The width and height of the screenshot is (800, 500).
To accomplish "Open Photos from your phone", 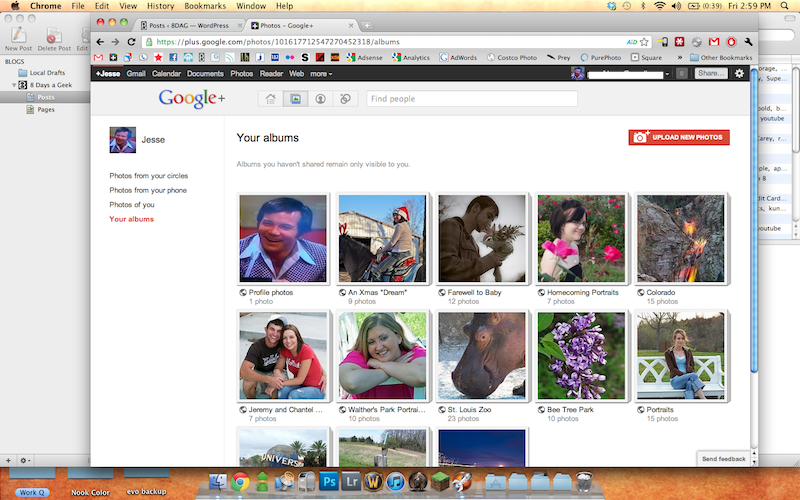I will (148, 190).
